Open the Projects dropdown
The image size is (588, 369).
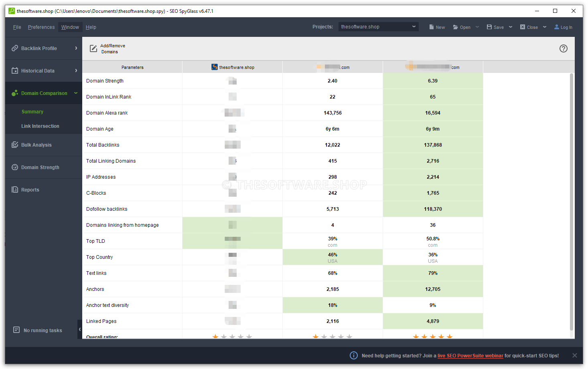point(378,27)
